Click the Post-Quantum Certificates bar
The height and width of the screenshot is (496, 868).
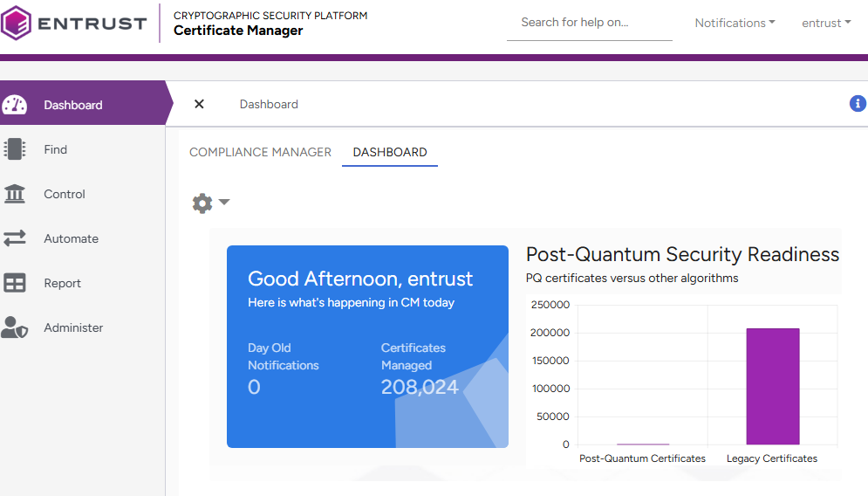643,444
